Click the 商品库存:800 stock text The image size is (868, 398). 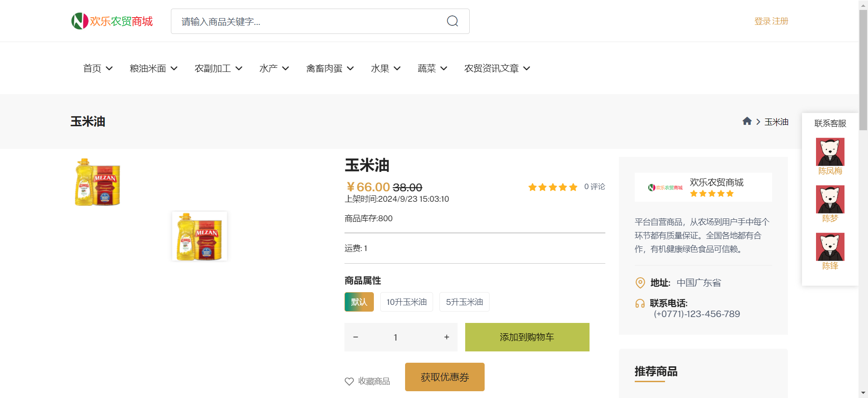pos(368,218)
